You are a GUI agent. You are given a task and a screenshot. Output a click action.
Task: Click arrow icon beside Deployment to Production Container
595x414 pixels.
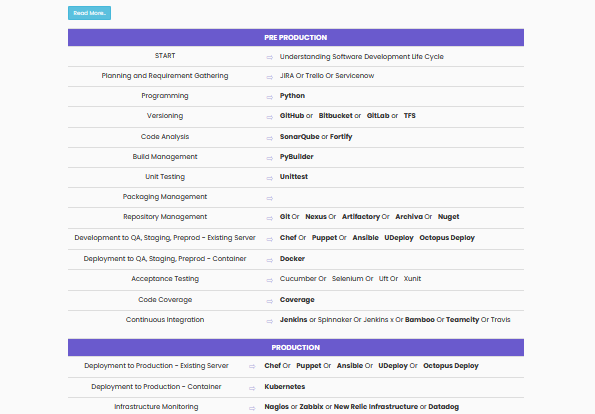click(x=252, y=389)
